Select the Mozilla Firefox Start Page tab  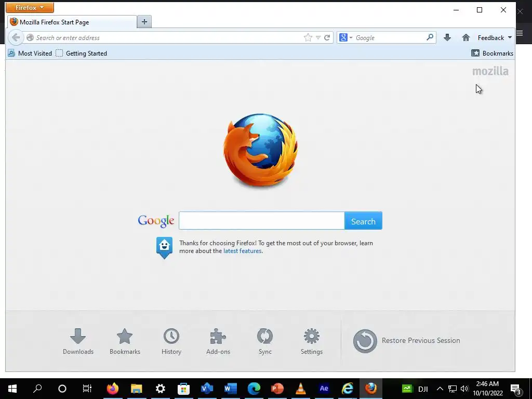(x=73, y=22)
